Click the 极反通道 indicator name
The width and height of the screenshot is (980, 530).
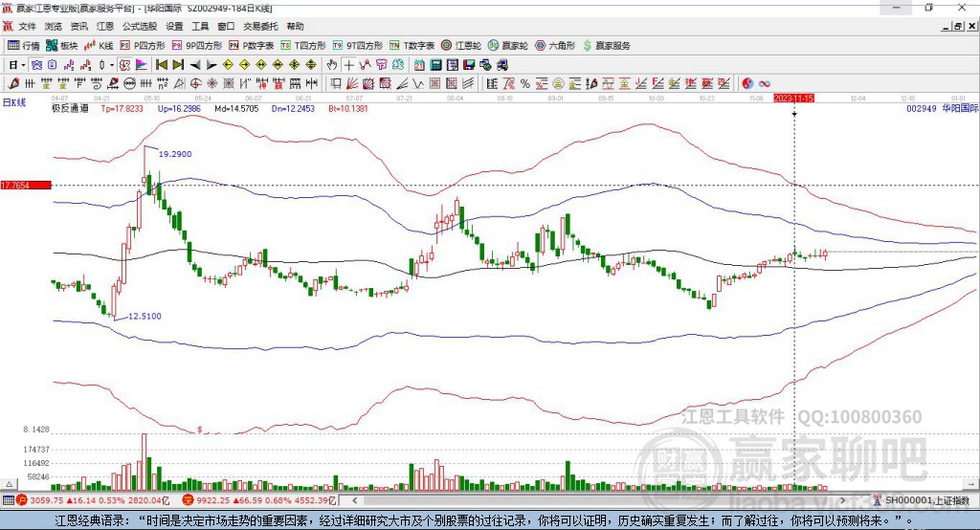tap(70, 108)
